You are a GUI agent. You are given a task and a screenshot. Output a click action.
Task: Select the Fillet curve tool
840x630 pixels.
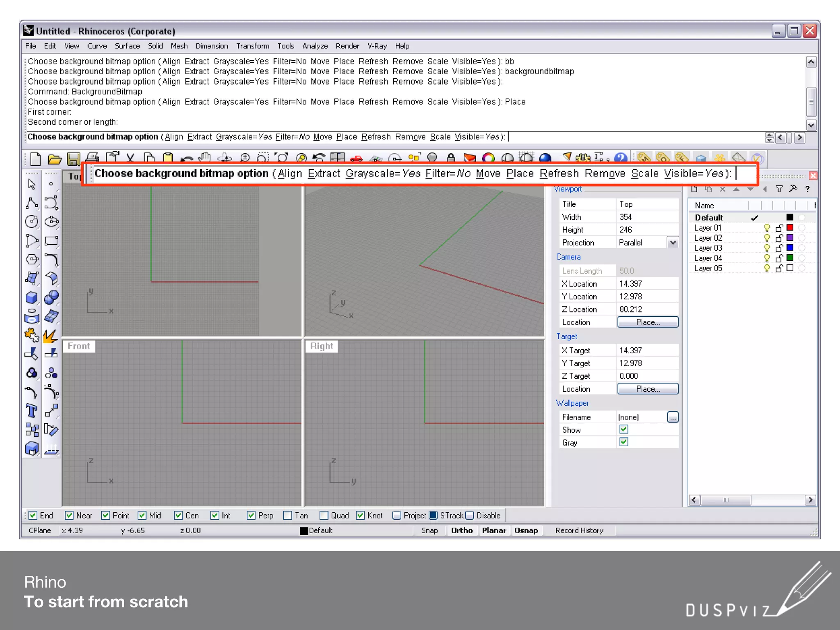[x=51, y=259]
